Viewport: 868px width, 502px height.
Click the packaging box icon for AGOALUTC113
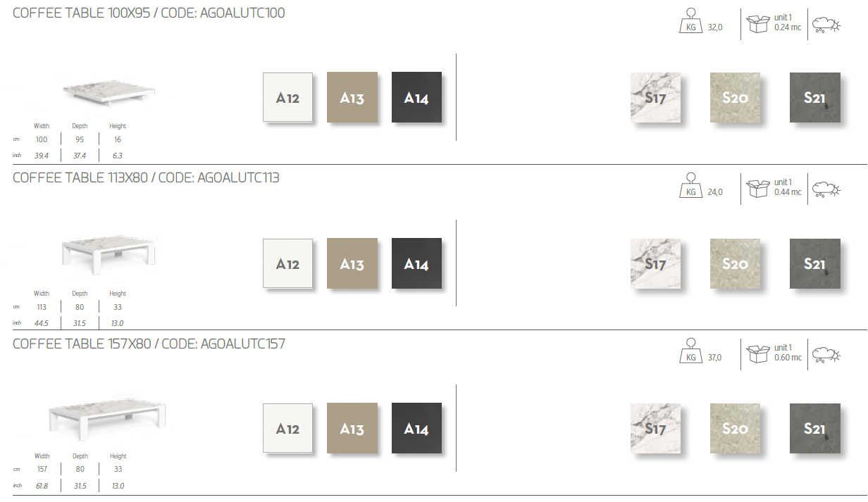coord(758,189)
